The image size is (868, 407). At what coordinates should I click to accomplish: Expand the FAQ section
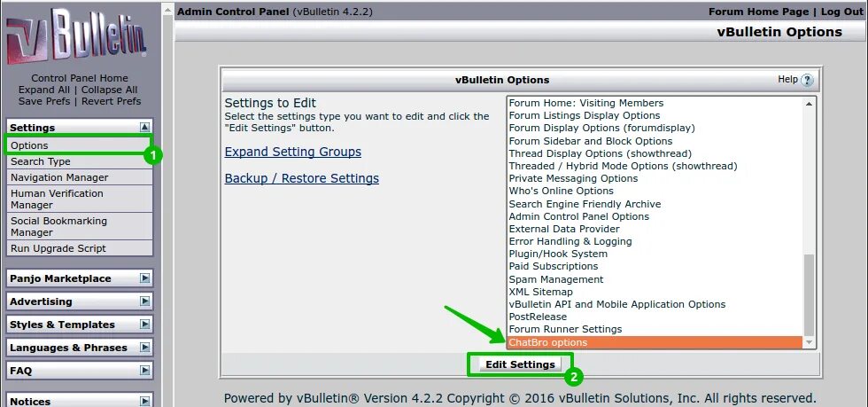[144, 370]
